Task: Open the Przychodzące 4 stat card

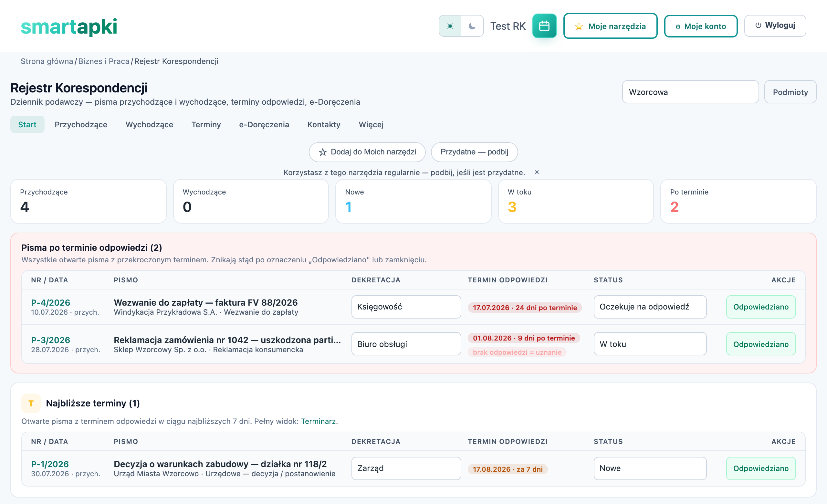Action: click(89, 201)
